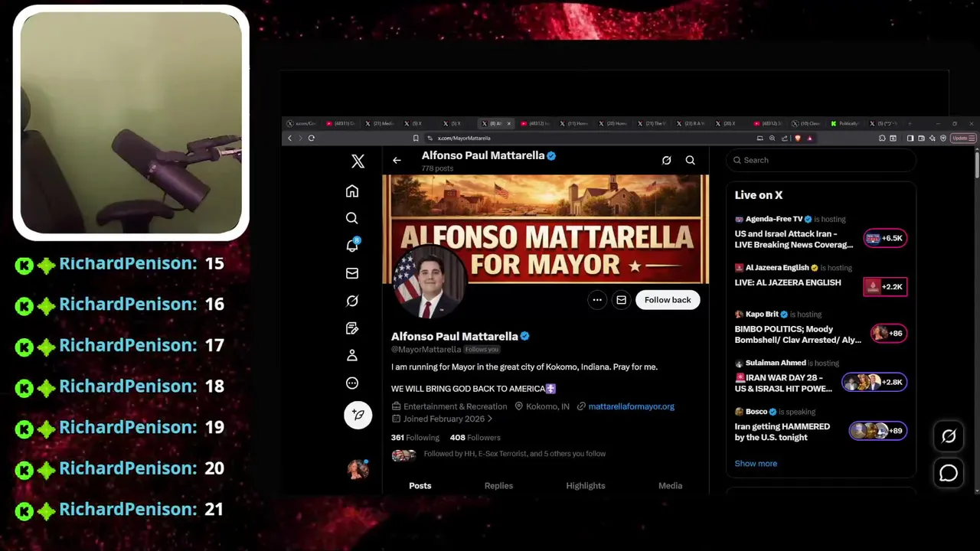Click the browser back arrow
The width and height of the screenshot is (980, 551).
click(x=289, y=139)
